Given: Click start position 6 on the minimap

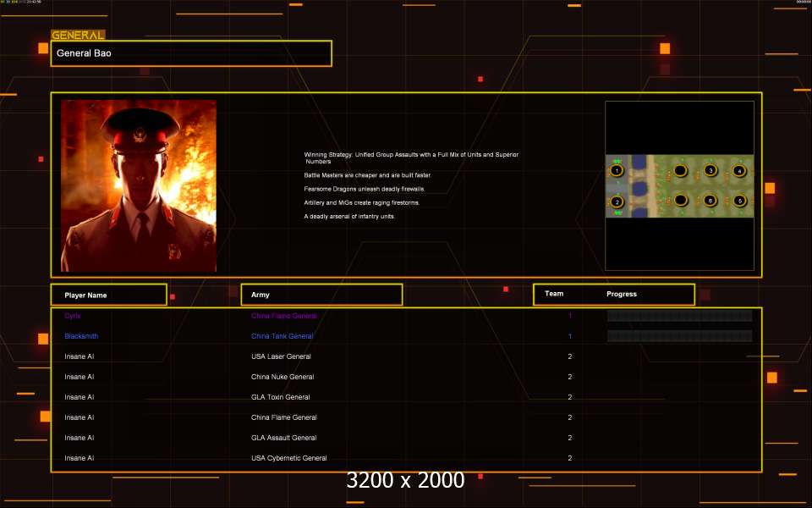Looking at the screenshot, I should [710, 202].
